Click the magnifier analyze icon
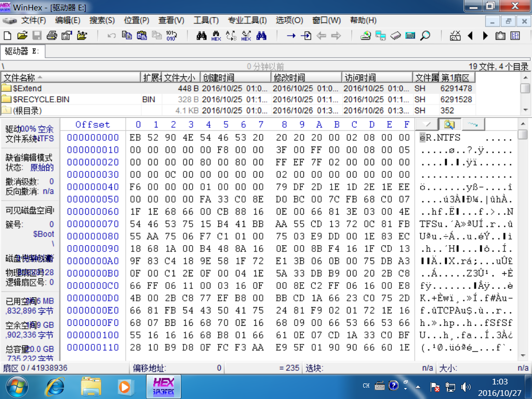 click(425, 36)
